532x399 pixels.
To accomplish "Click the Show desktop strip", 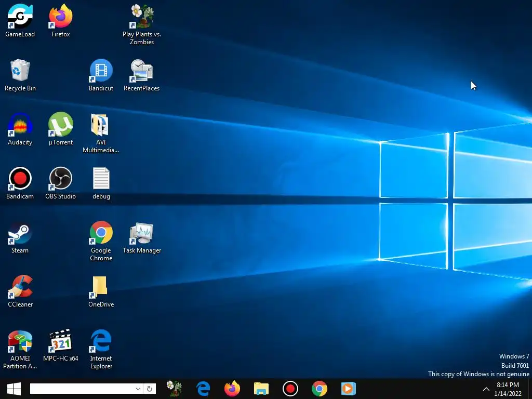I will pos(530,389).
